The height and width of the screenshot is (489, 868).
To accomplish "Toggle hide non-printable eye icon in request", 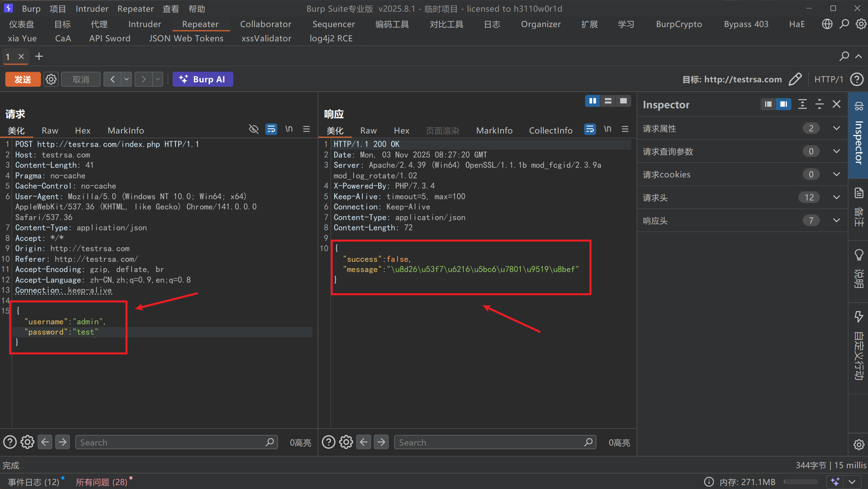I will [x=254, y=129].
